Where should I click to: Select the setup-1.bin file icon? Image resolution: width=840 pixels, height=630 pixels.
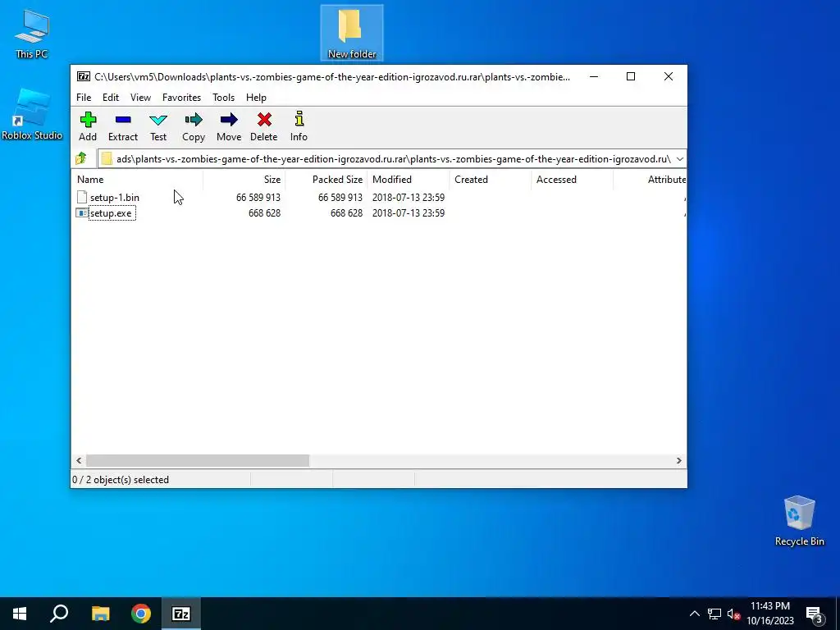point(81,197)
